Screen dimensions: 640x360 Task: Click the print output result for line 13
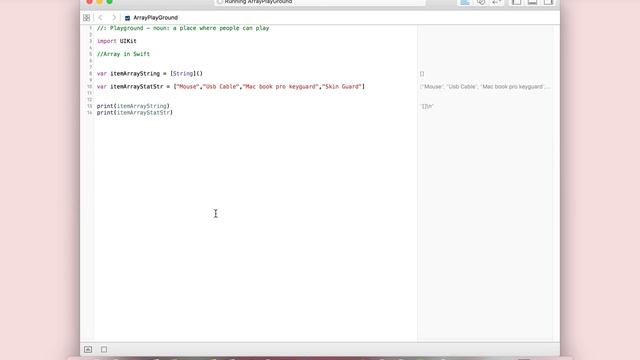click(x=427, y=106)
